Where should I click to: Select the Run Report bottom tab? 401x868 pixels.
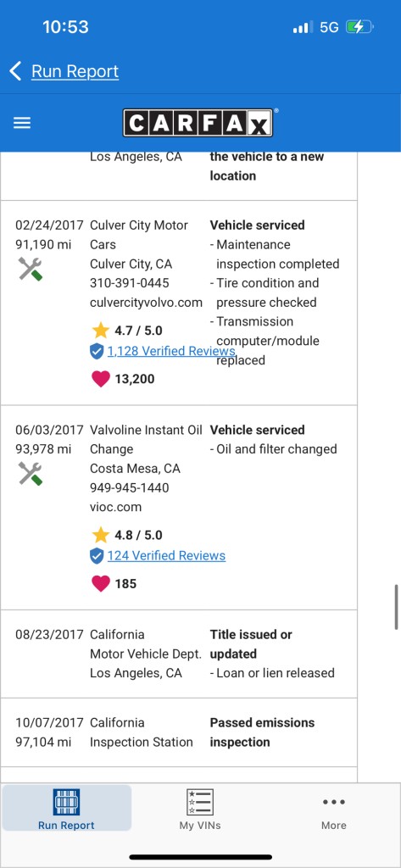click(66, 809)
